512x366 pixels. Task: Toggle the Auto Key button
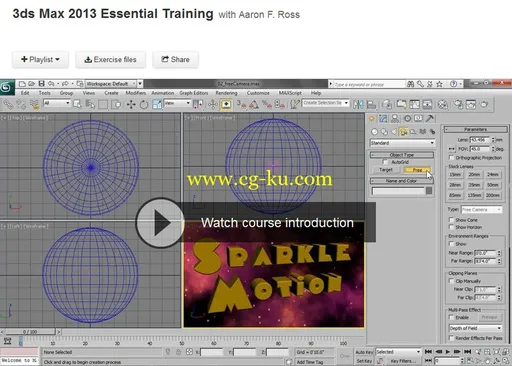364,352
